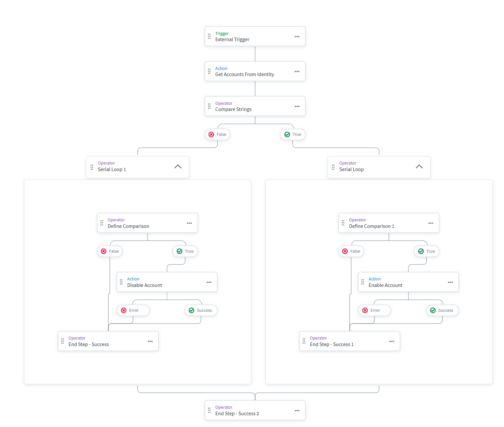Open End Step - Success 1 options menu

[391, 341]
